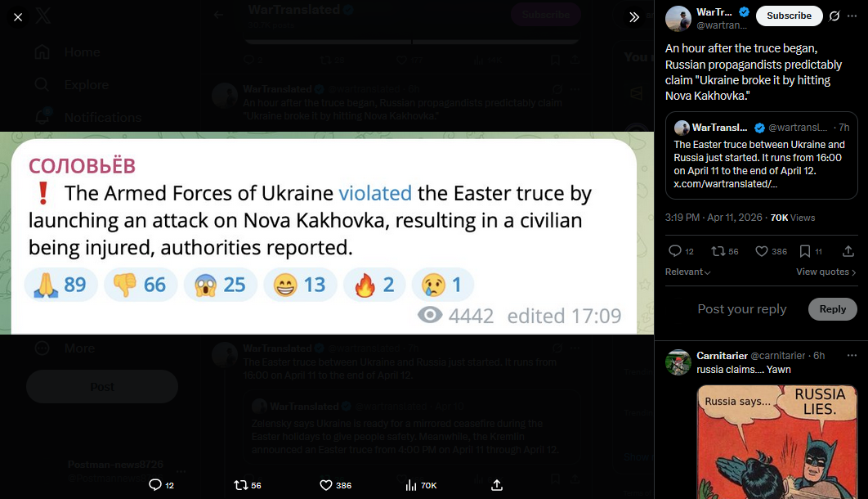
Task: Bookmark the post with bookmark icon 11
Action: coord(811,251)
